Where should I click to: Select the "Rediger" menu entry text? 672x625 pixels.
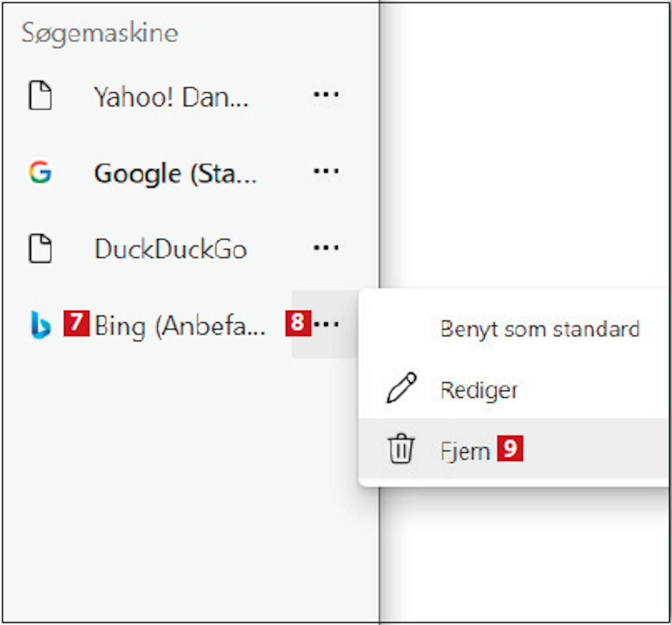[x=479, y=390]
